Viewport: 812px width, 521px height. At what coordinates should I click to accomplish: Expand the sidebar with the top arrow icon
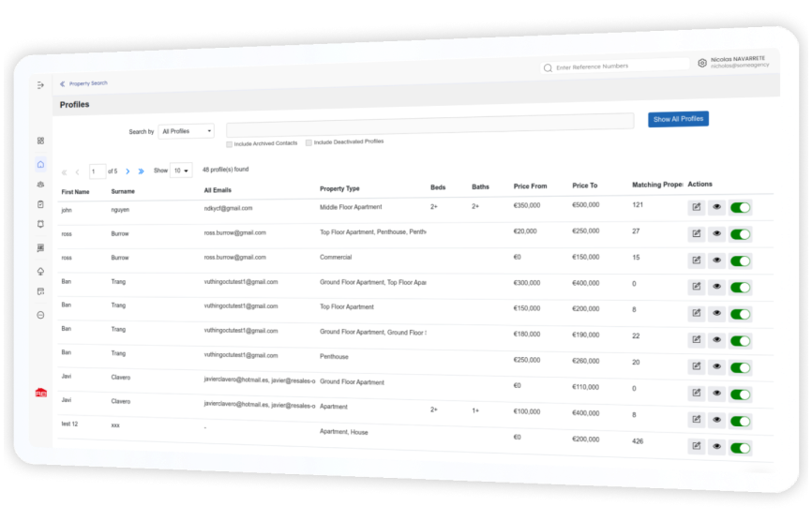coord(40,85)
